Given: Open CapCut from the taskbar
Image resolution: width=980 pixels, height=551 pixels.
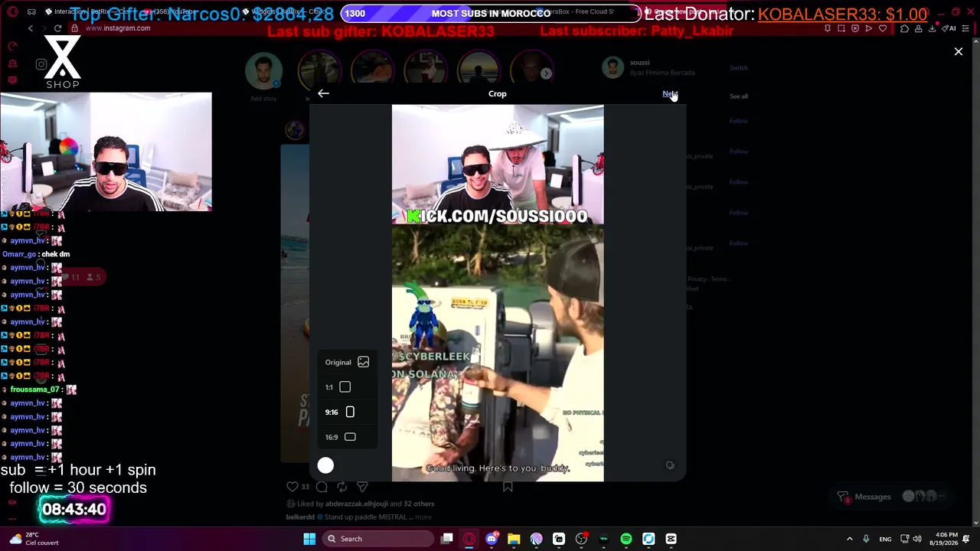Looking at the screenshot, I should tap(671, 539).
